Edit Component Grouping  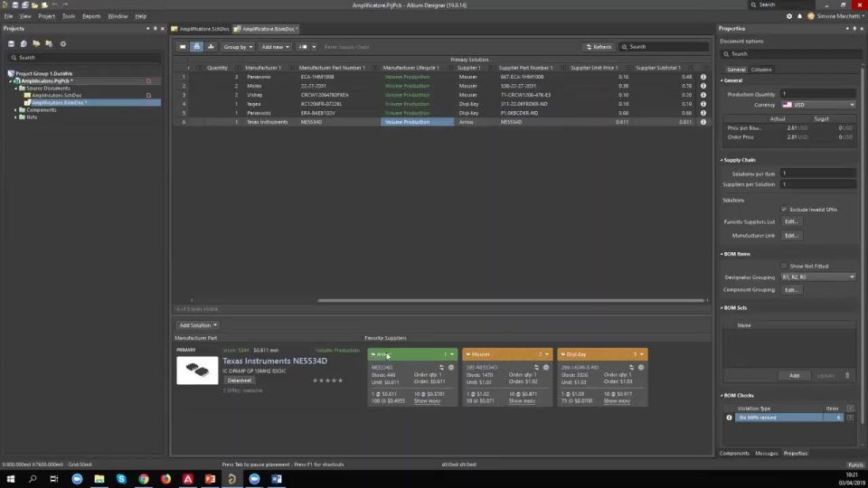click(x=791, y=290)
